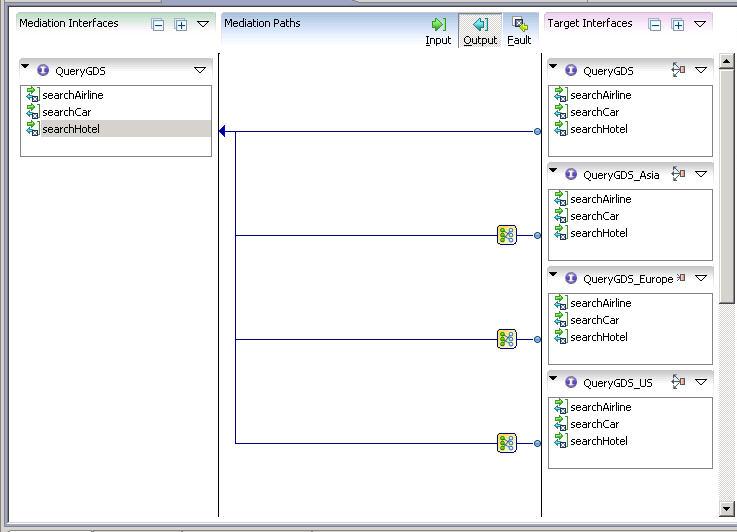The image size is (737, 532).
Task: Click searchCar operation icon in mediation QueryGDS
Action: coord(32,111)
